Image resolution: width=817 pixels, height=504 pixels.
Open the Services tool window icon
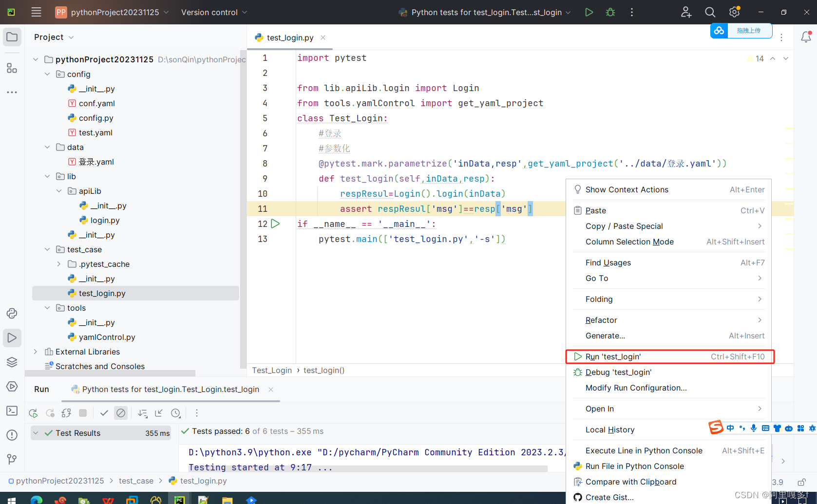12,386
